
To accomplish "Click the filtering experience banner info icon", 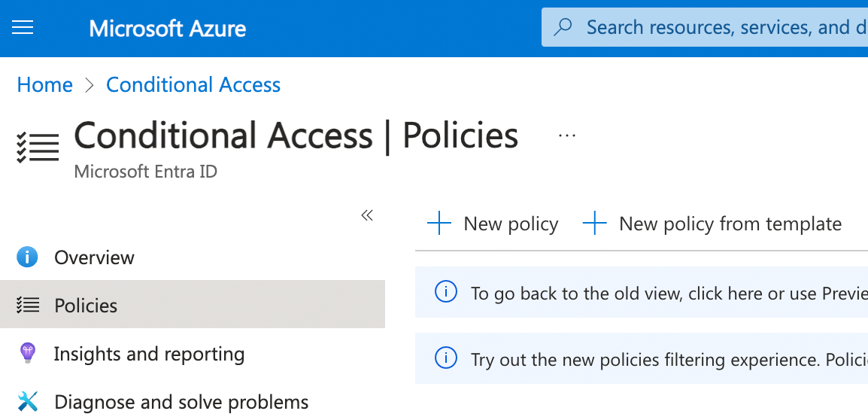I will (x=445, y=358).
